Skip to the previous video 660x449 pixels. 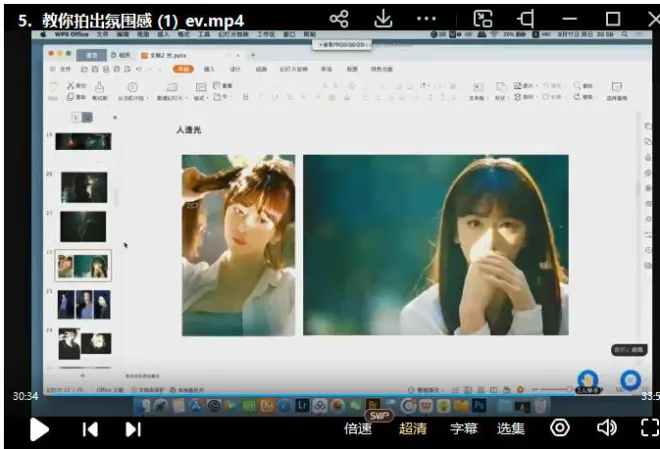tap(90, 429)
